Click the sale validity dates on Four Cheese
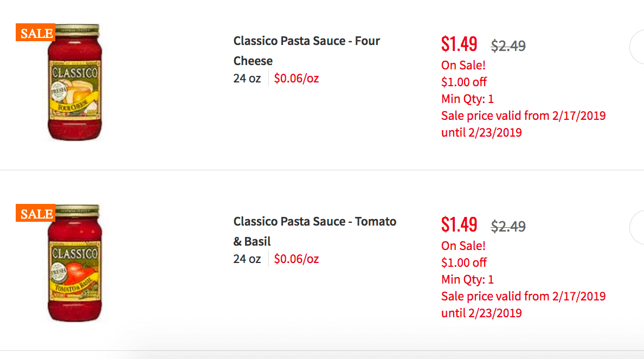Image resolution: width=644 pixels, height=359 pixels. pyautogui.click(x=523, y=124)
